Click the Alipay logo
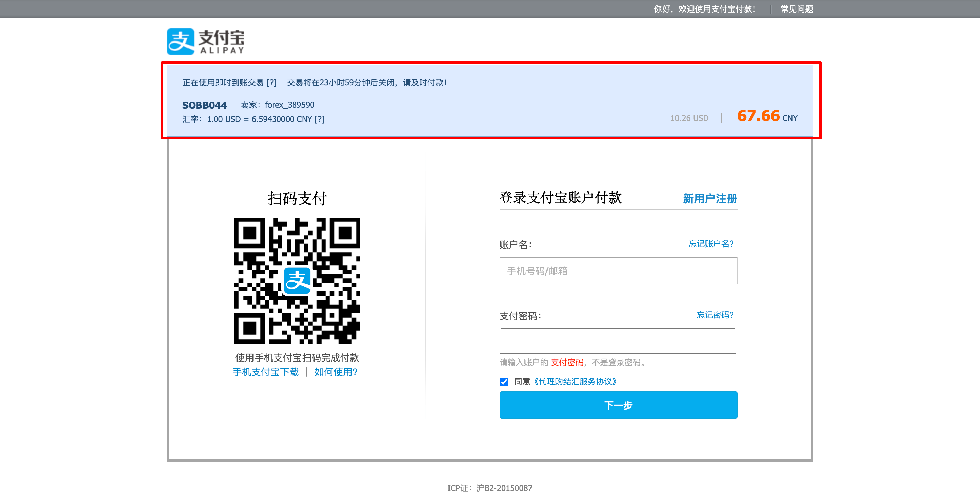The height and width of the screenshot is (502, 980). 206,41
